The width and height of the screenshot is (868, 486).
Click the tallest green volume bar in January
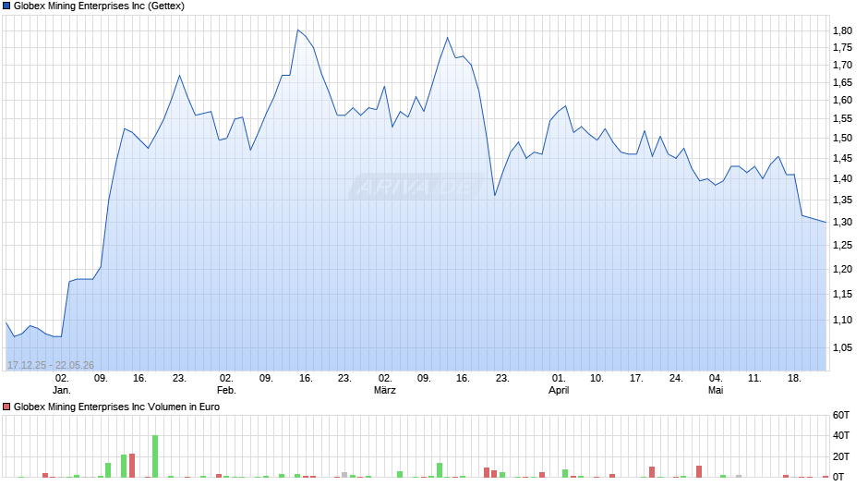(155, 456)
